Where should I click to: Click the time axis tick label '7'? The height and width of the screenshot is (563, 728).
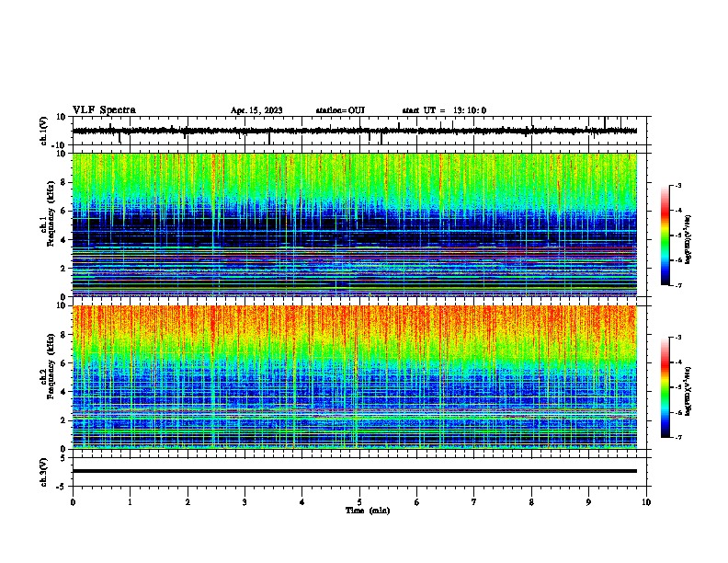point(474,502)
